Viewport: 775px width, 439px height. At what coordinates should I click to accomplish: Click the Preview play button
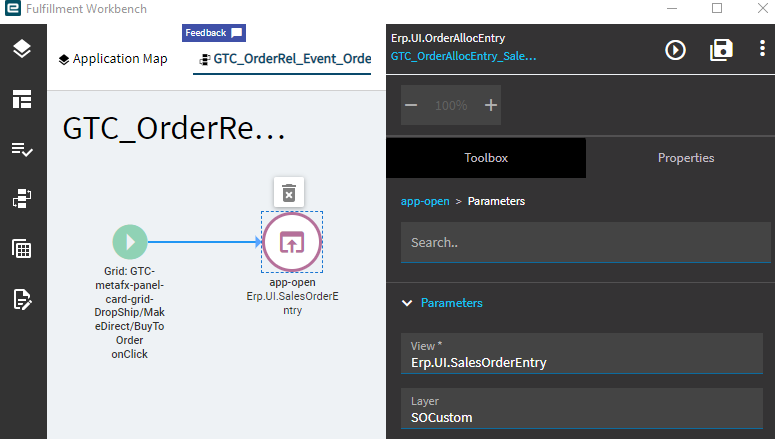tap(675, 50)
